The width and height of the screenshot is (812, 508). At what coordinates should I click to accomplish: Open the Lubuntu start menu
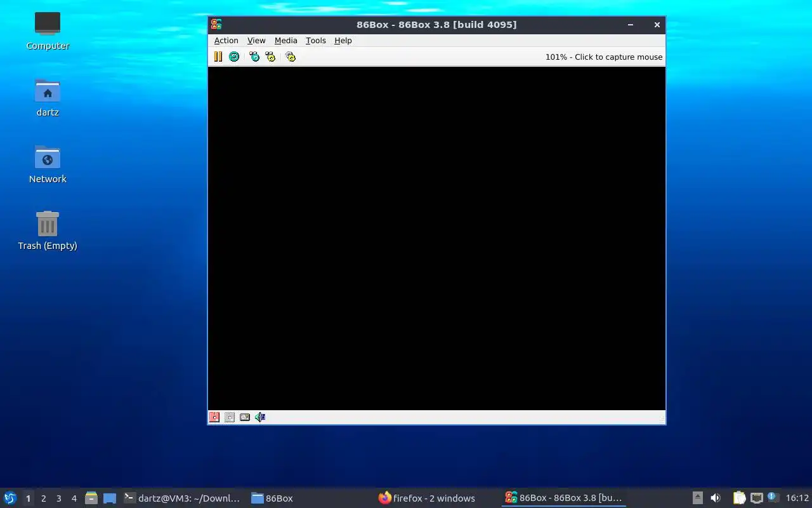pyautogui.click(x=10, y=498)
